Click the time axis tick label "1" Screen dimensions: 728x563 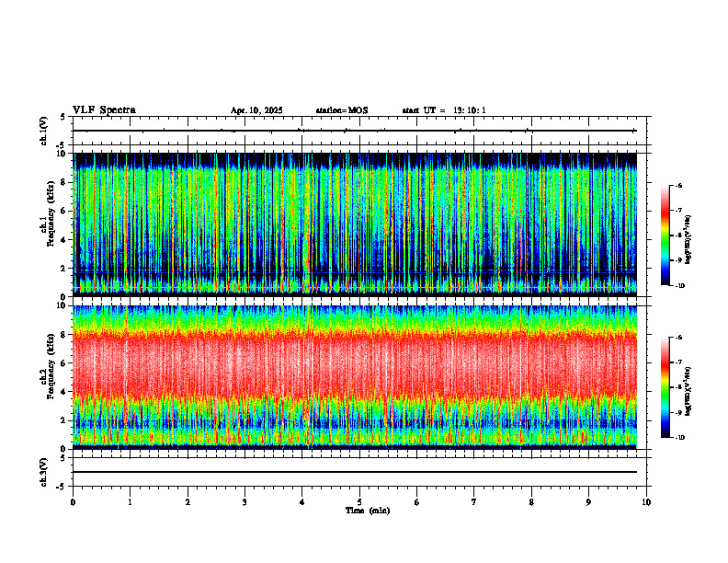[130, 502]
